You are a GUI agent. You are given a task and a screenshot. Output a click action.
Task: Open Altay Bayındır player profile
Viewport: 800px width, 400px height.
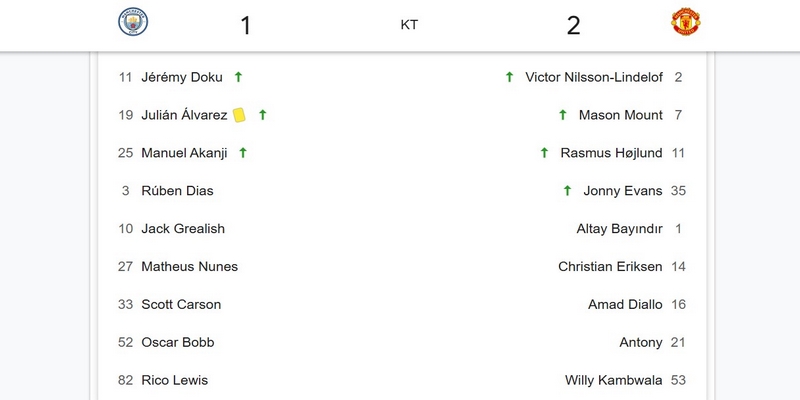click(x=619, y=229)
